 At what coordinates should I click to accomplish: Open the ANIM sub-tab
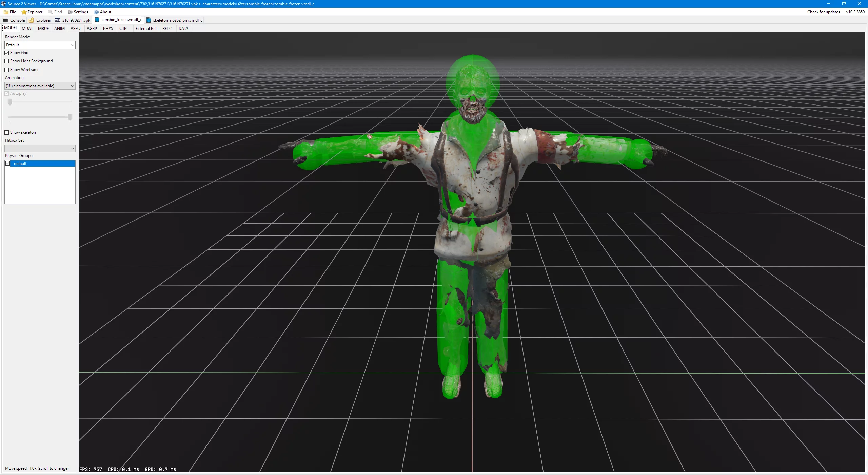[60, 28]
